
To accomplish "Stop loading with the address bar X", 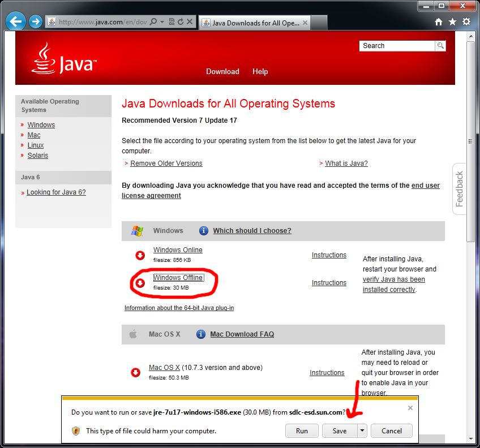I will (x=190, y=21).
